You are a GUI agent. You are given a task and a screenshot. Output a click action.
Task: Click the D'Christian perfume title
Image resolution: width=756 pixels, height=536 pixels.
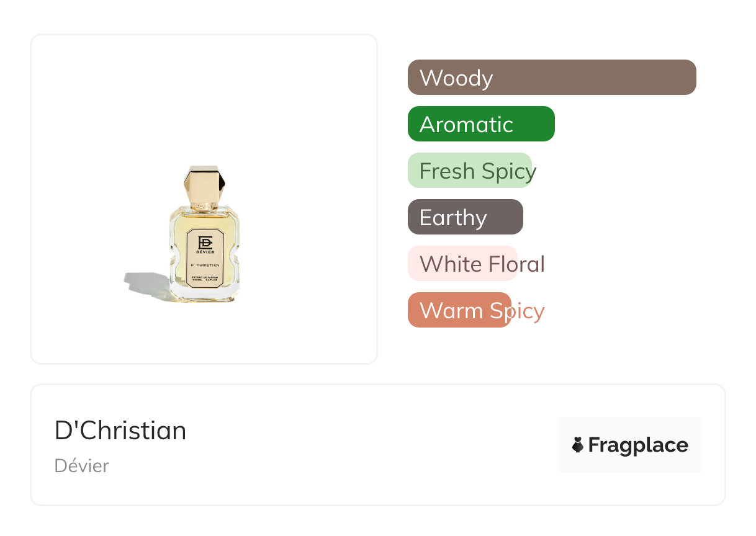[120, 431]
